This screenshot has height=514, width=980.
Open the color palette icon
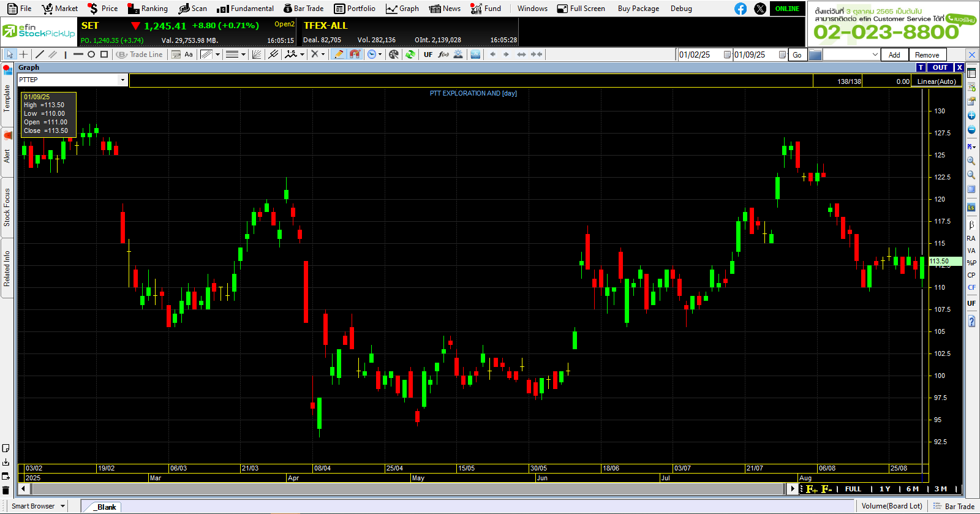click(394, 55)
